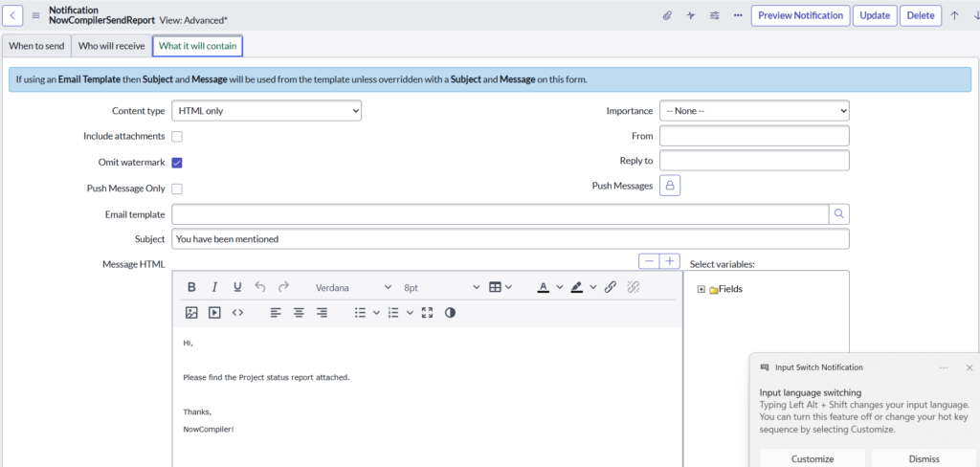The height and width of the screenshot is (467, 980).
Task: Select the Fields folder in variables tree
Action: tap(725, 289)
